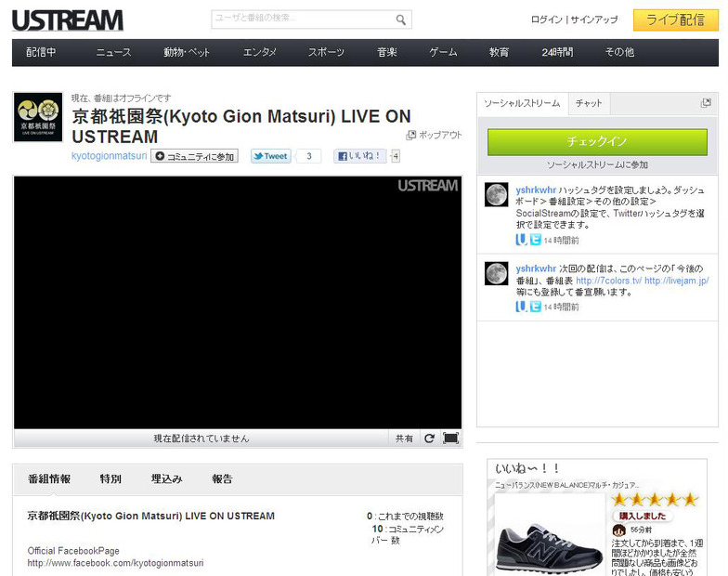Open the ゲーム category

(443, 52)
